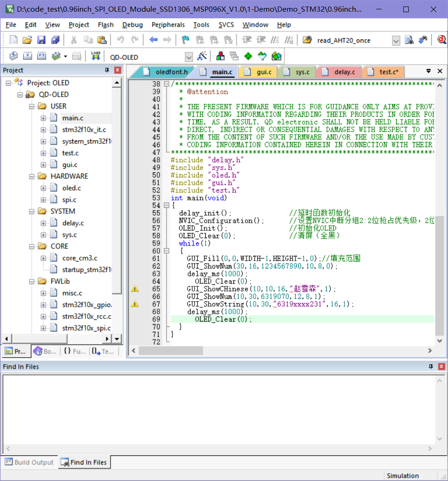Open the read_AHT20_once function dropdown

click(x=396, y=40)
